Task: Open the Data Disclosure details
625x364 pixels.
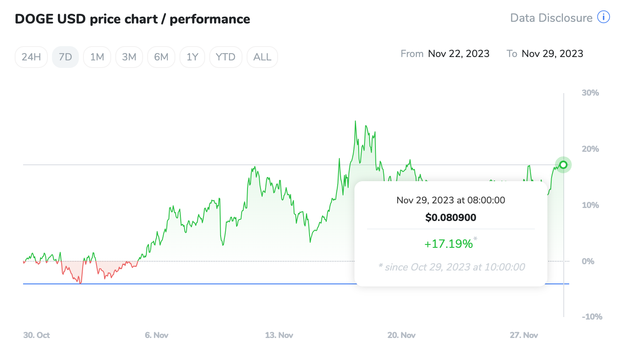Action: tap(551, 18)
